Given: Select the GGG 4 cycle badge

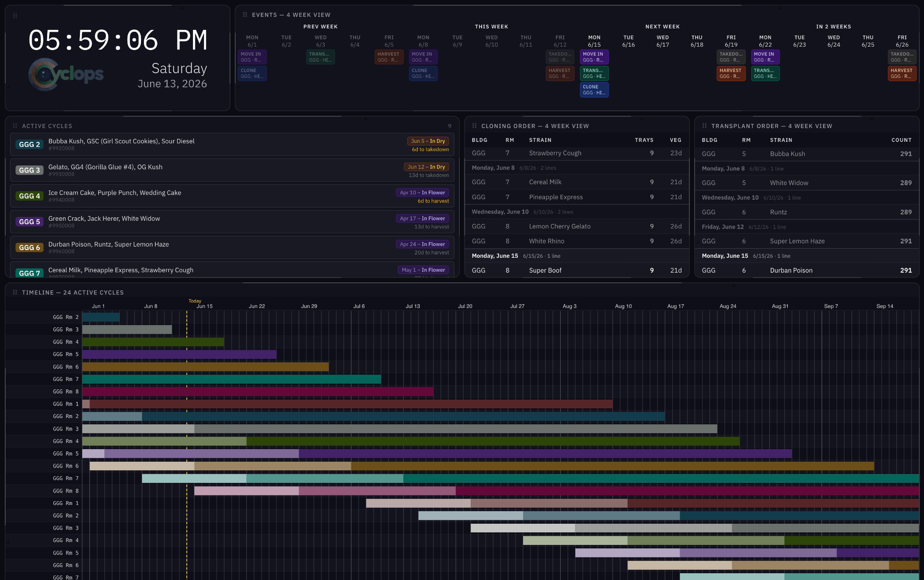Looking at the screenshot, I should [29, 196].
